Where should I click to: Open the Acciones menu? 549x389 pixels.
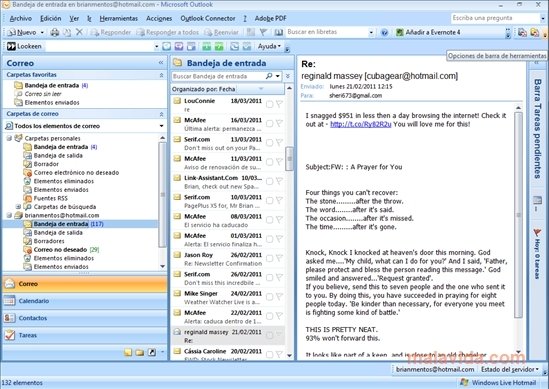tap(159, 19)
